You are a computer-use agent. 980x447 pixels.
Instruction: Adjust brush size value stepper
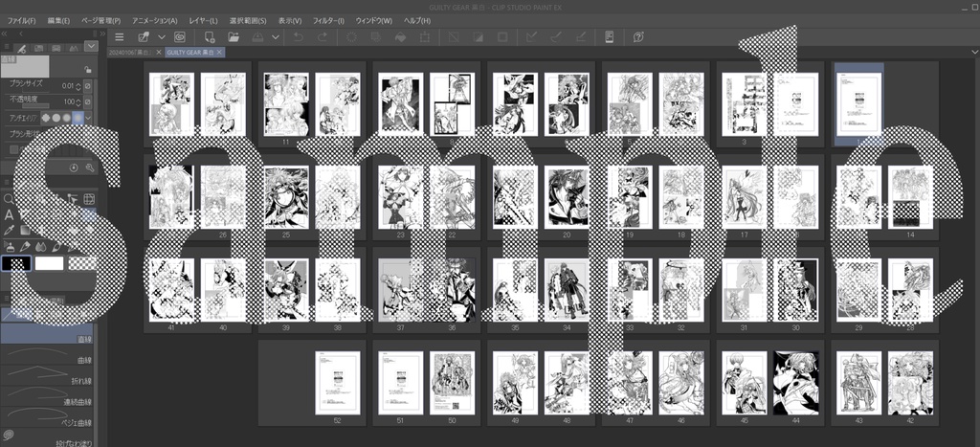(x=78, y=85)
